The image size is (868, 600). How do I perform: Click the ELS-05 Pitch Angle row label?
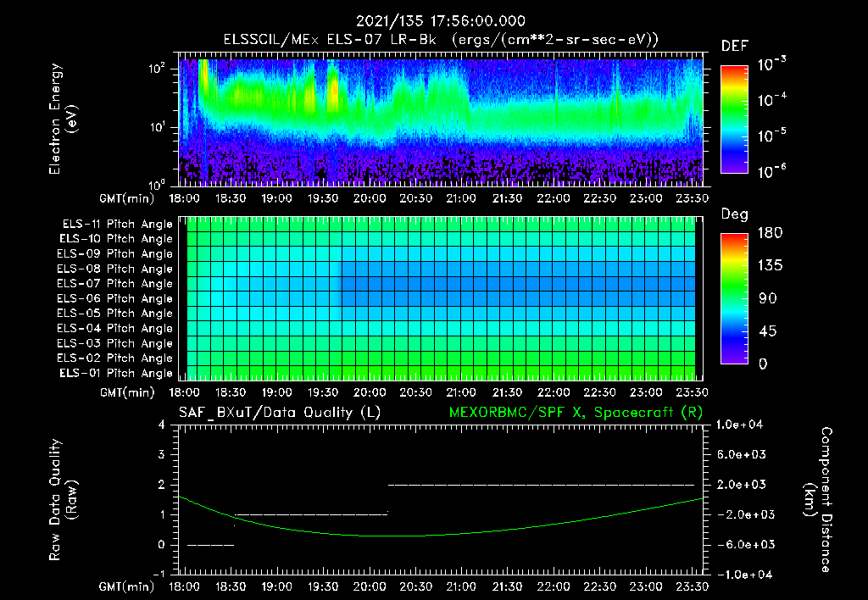pos(115,314)
